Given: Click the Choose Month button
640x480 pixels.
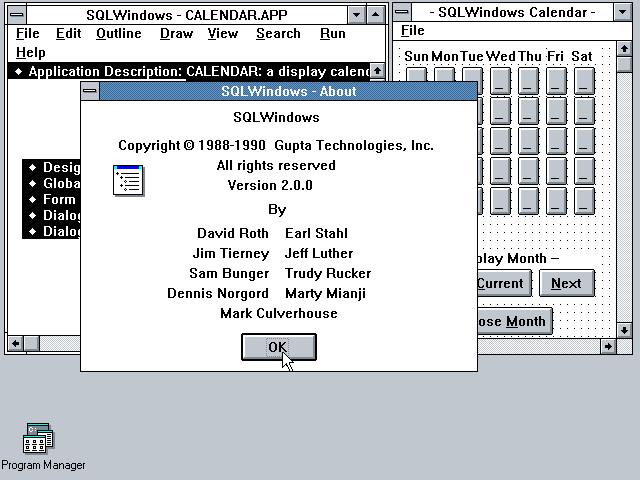Looking at the screenshot, I should (515, 321).
